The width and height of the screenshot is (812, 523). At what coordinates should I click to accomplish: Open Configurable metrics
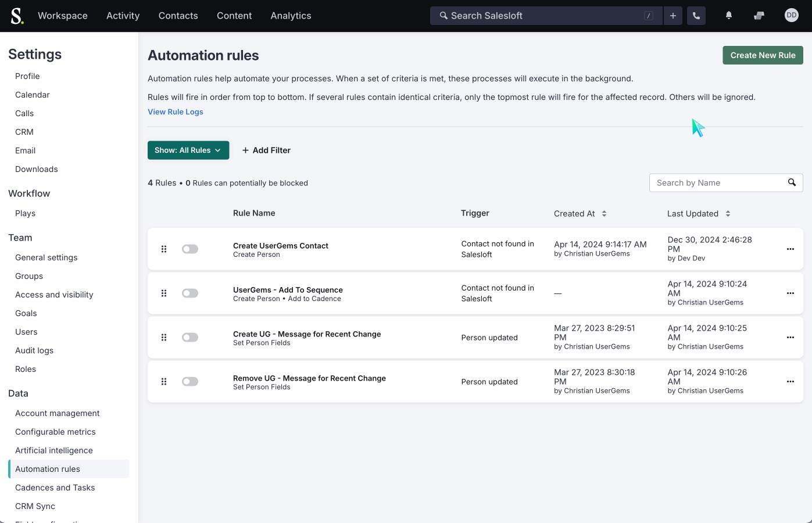pos(55,432)
